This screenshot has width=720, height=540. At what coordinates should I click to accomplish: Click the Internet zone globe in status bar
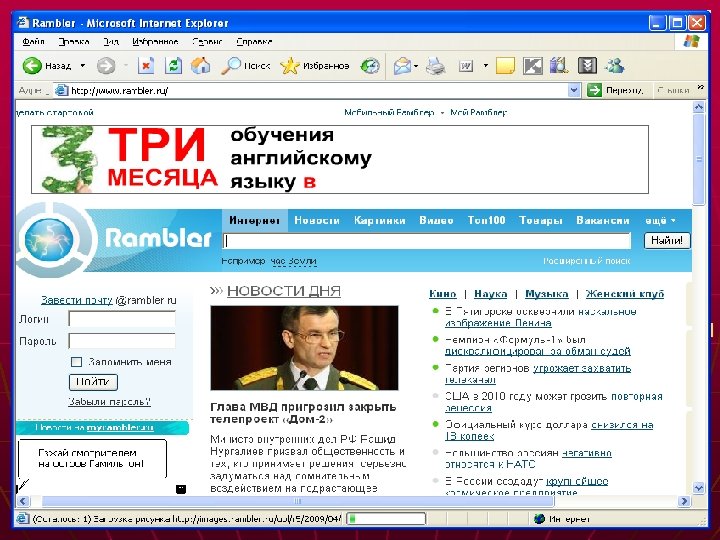click(540, 519)
